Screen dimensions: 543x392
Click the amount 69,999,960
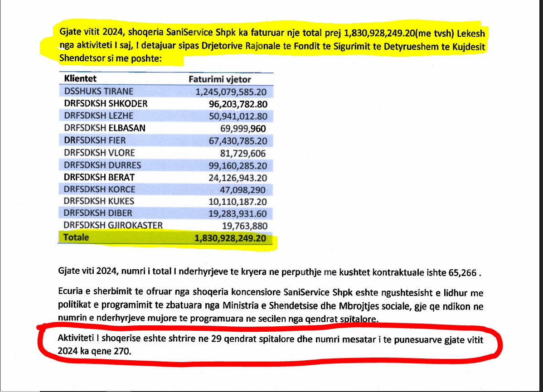pos(243,129)
